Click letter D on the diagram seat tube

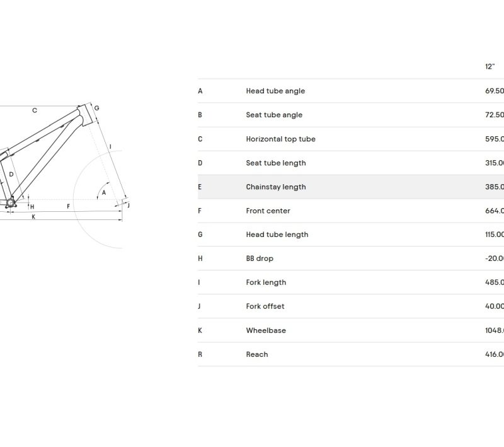point(11,174)
